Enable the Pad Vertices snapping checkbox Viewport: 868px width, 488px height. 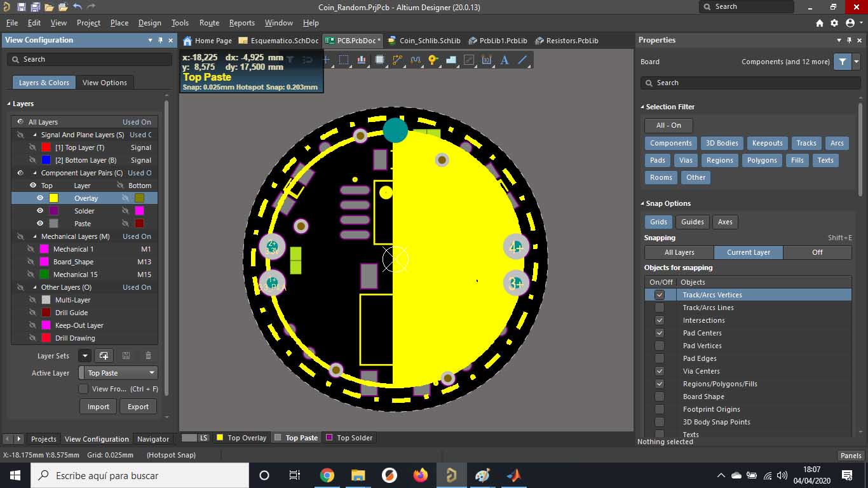[660, 346]
